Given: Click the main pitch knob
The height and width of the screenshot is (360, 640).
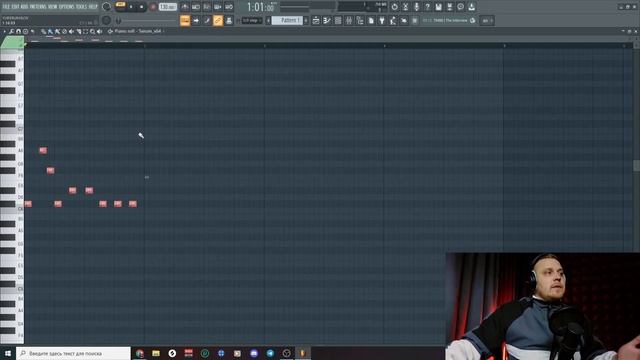Looking at the screenshot, I should (x=107, y=20).
